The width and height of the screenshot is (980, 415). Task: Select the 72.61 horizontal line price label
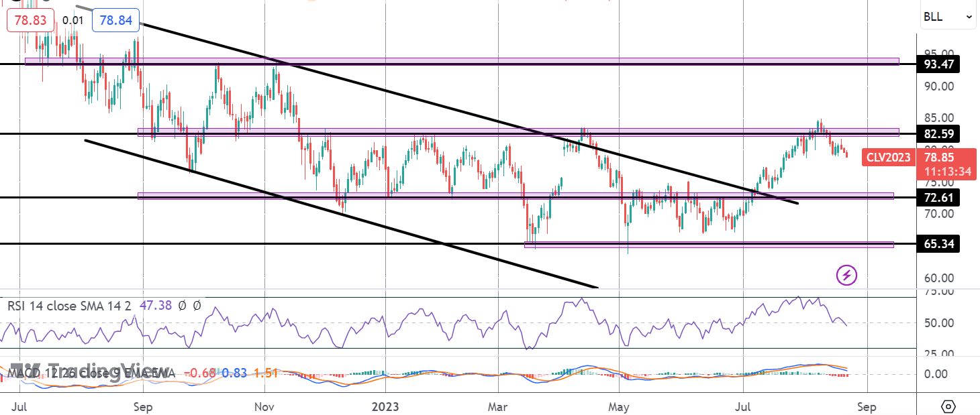click(x=939, y=197)
